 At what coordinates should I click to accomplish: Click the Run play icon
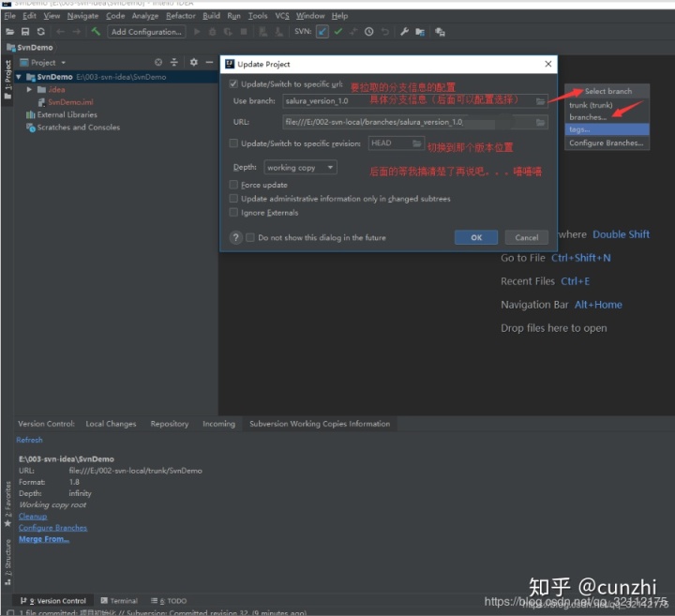click(197, 32)
